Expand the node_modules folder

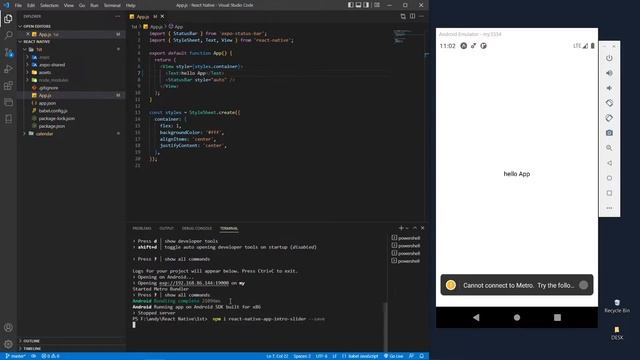(28, 80)
